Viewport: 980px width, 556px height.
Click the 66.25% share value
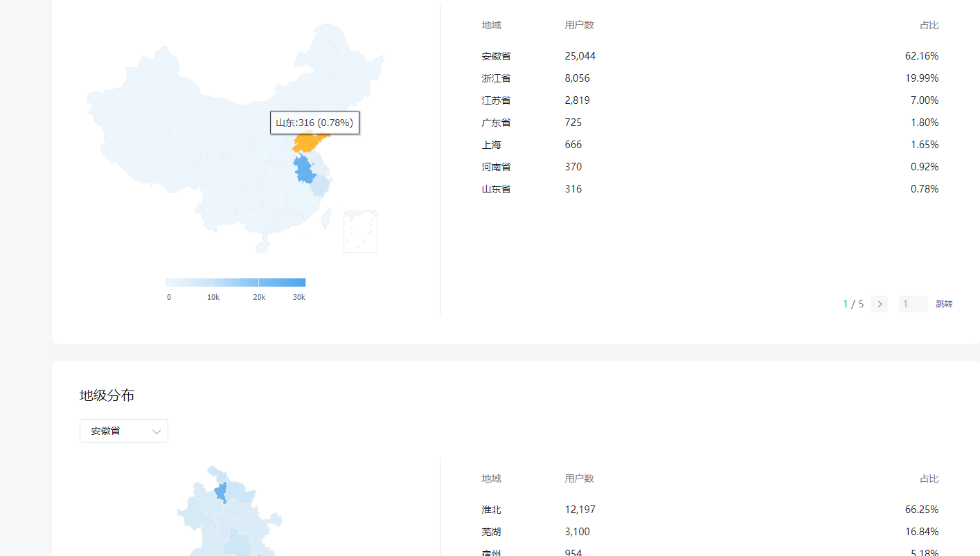tap(922, 510)
